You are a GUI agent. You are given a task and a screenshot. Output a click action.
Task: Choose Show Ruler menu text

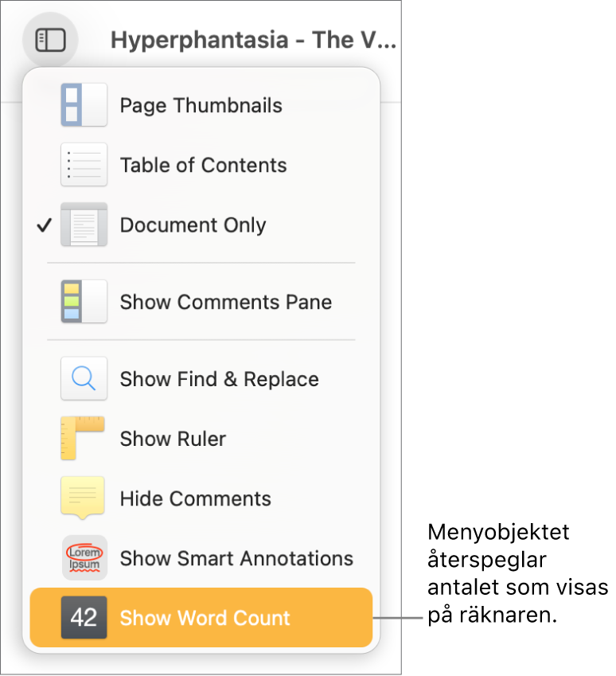173,440
